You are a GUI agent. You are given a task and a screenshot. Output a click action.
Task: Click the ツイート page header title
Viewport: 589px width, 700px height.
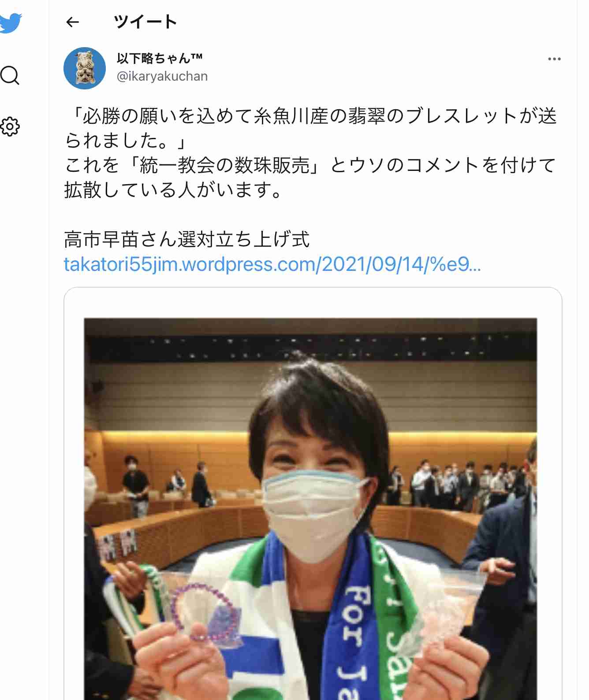point(145,22)
